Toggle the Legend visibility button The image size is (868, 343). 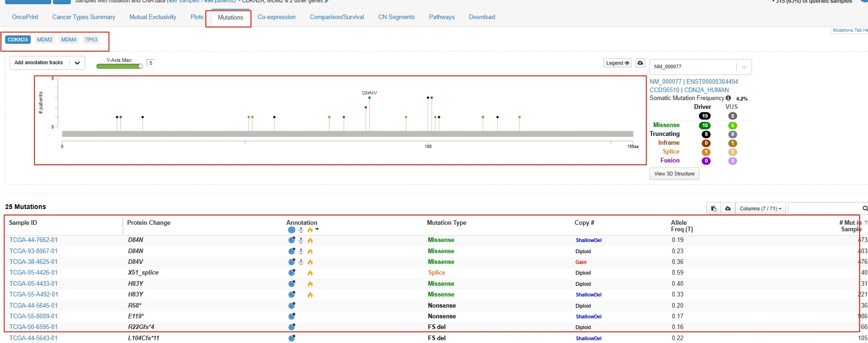617,63
